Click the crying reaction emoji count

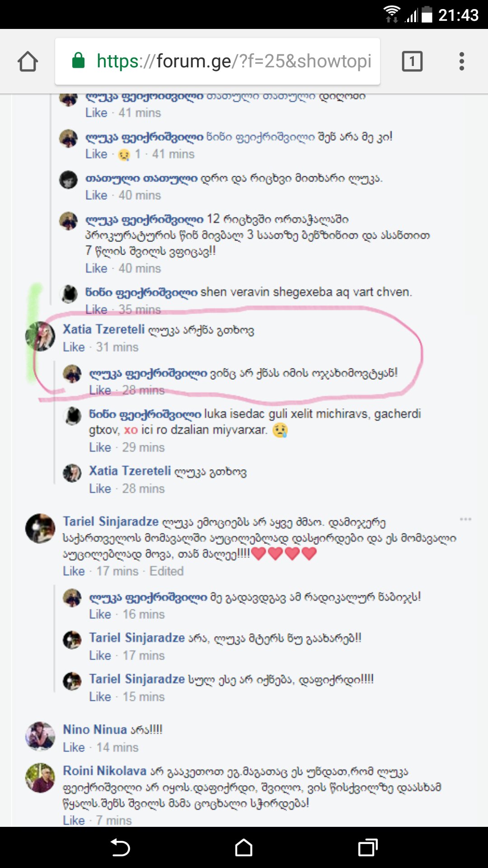pos(129,154)
